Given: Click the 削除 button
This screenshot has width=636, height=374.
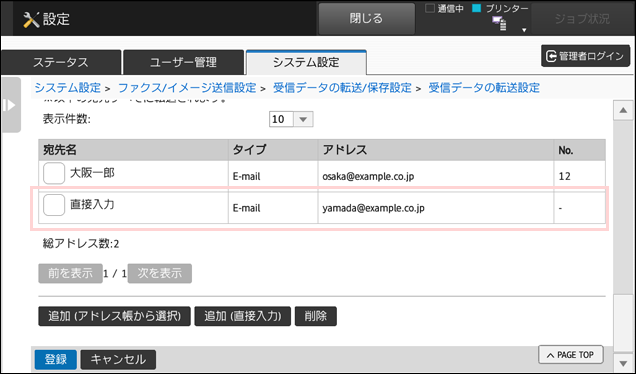Looking at the screenshot, I should [x=316, y=316].
